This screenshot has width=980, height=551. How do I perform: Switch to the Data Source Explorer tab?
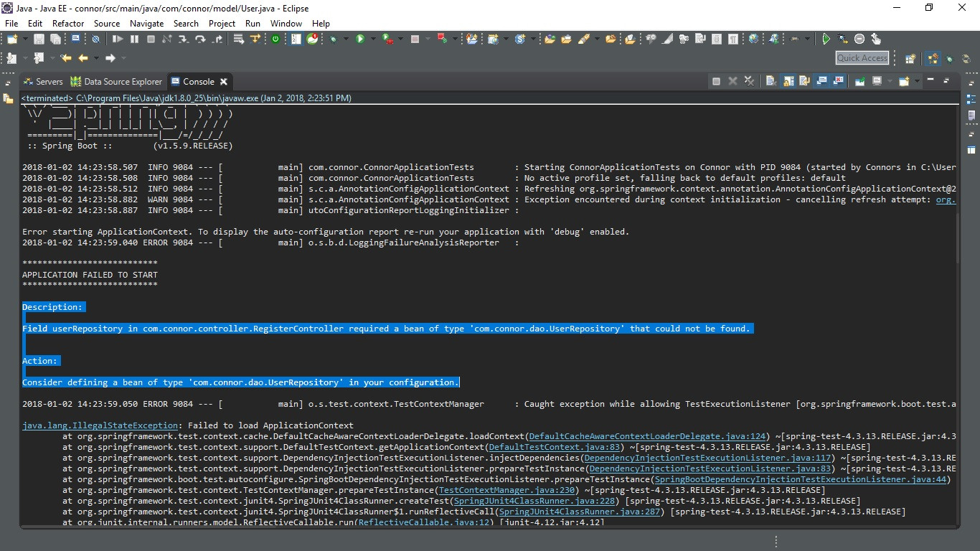pos(117,82)
